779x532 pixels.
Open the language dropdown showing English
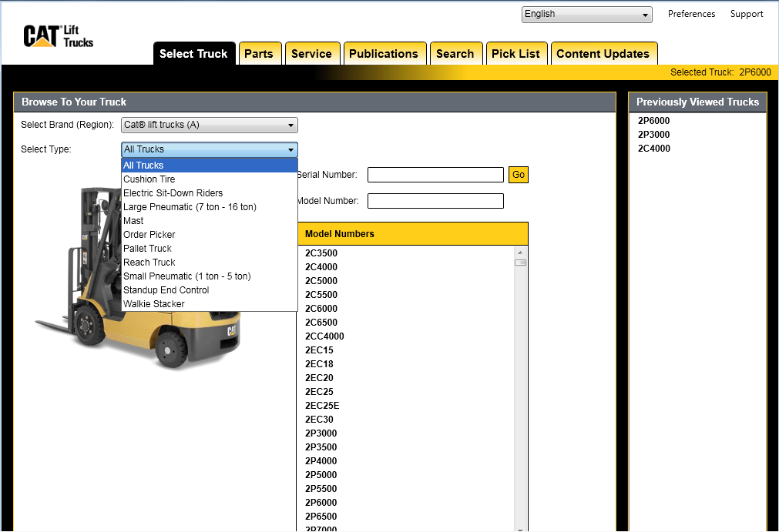[x=586, y=15]
